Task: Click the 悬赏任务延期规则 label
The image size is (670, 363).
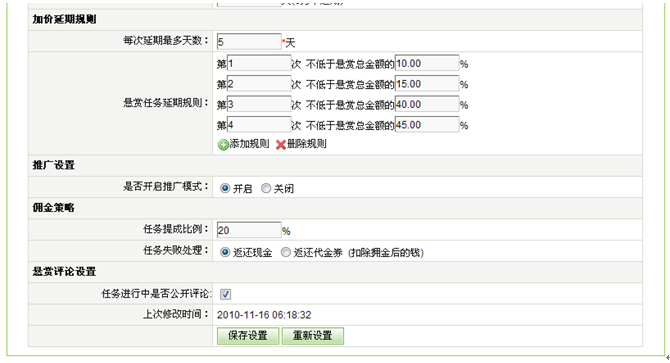Action: click(166, 103)
